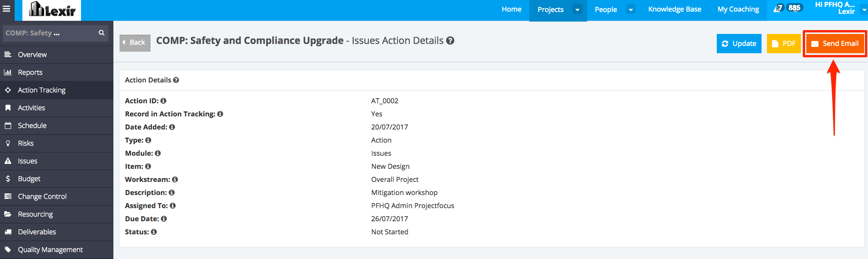Click the Risks lightbulb icon
The height and width of the screenshot is (259, 868).
(8, 143)
